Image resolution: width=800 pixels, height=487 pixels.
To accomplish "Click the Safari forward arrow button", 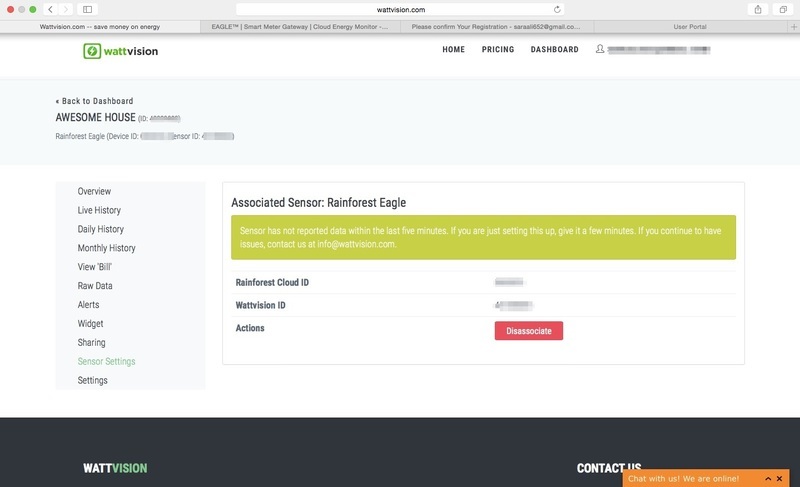I will tap(65, 9).
